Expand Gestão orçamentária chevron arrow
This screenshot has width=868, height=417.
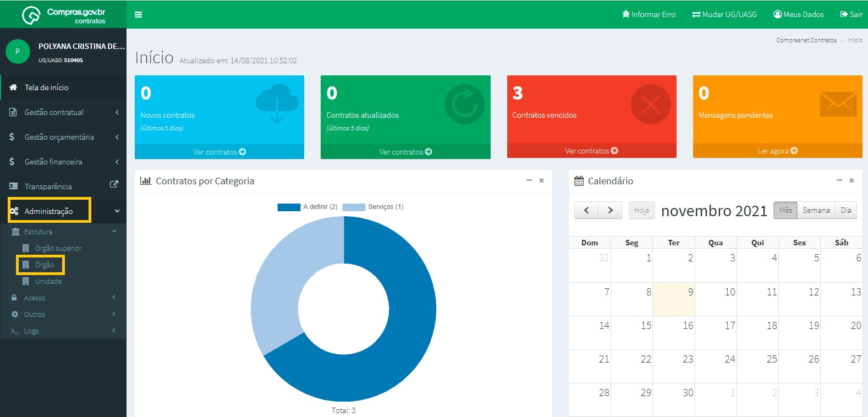117,137
